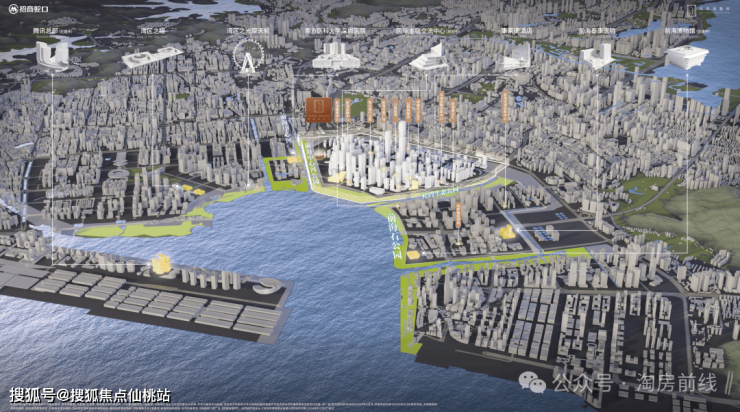Click the golden building on the left pier
740x412 pixels.
[x=158, y=265]
